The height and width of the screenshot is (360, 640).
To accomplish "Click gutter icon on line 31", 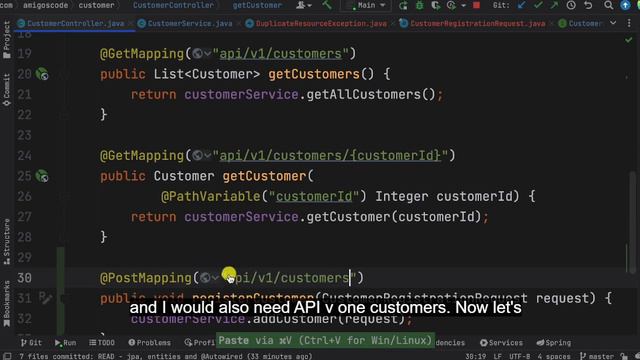I will pyautogui.click(x=45, y=298).
